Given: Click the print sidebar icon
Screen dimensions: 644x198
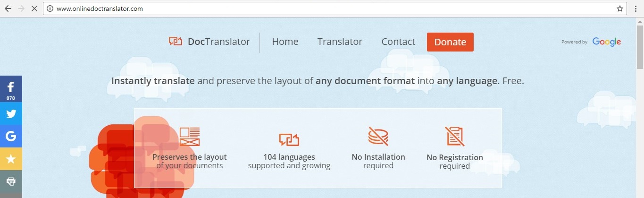Looking at the screenshot, I should pyautogui.click(x=11, y=181).
